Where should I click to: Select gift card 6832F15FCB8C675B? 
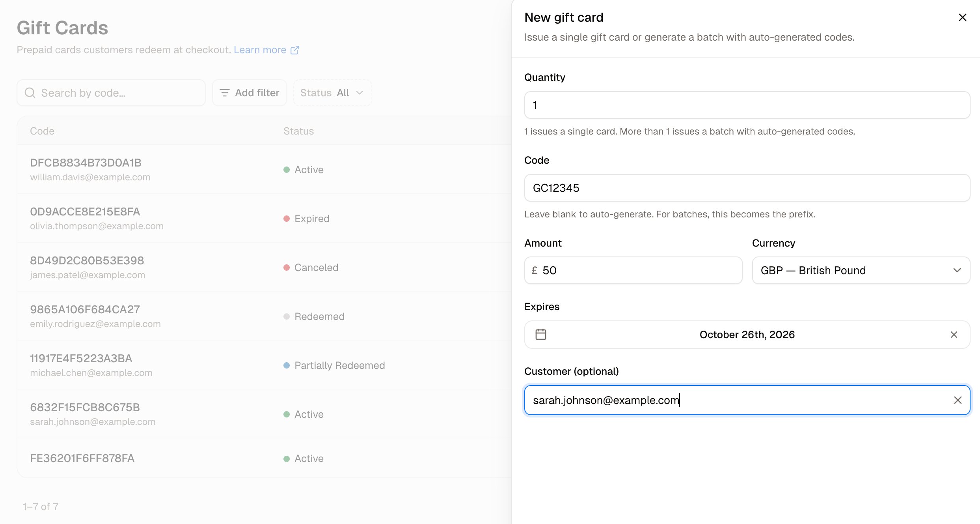click(85, 407)
